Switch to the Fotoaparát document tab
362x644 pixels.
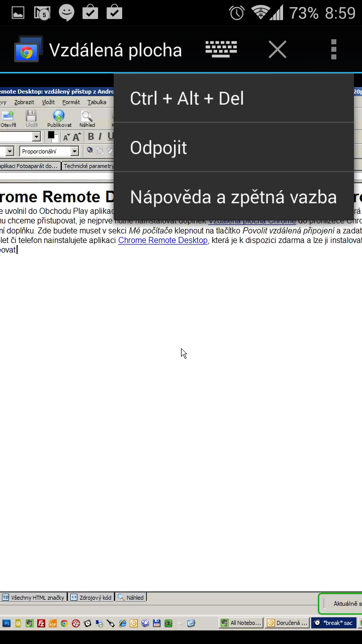point(30,166)
